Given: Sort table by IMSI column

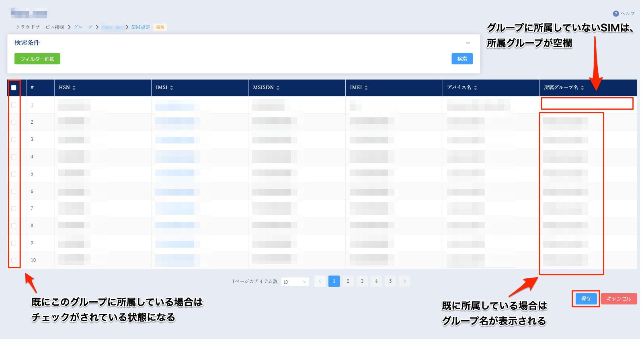Looking at the screenshot, I should click(172, 88).
